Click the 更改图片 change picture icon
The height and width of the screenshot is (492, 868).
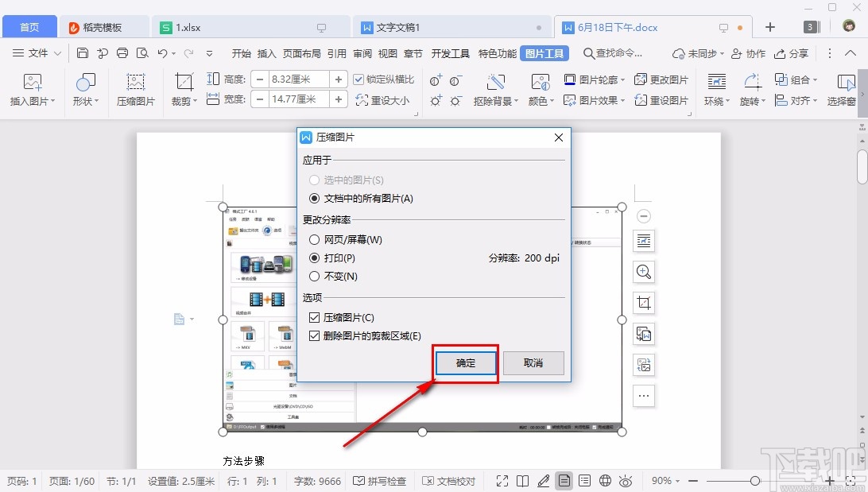[x=666, y=79]
